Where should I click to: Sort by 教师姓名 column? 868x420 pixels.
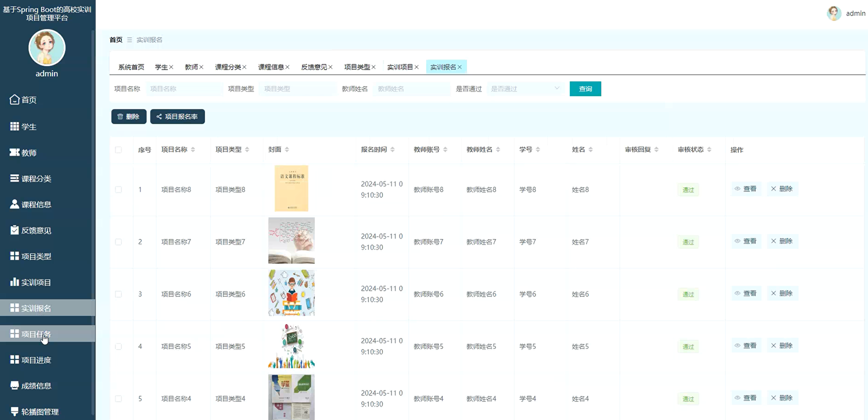pos(498,150)
